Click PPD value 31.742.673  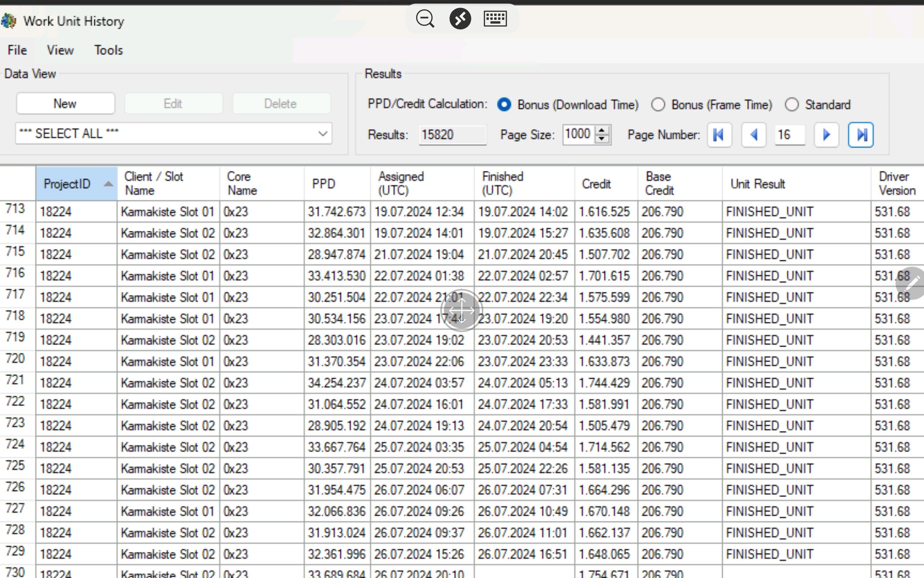(x=337, y=212)
